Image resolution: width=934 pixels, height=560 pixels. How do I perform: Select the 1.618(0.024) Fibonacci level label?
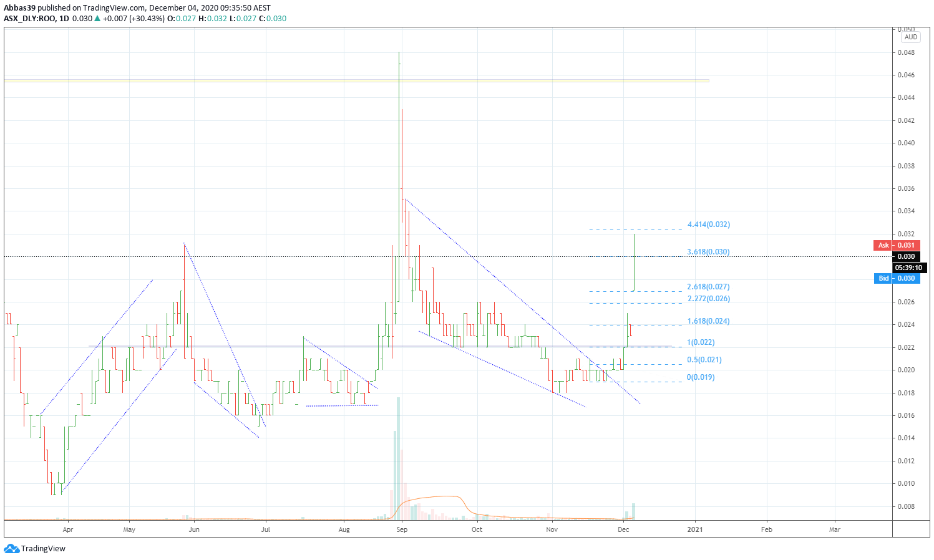tap(708, 321)
